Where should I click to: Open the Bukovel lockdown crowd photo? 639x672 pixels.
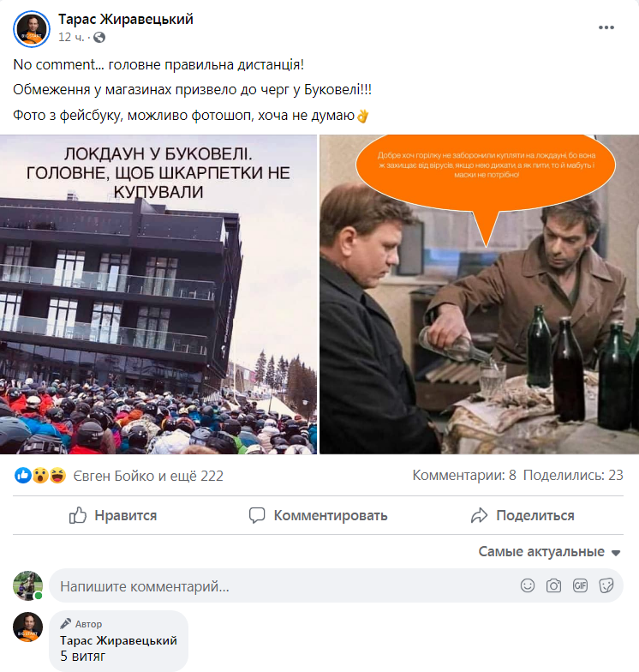point(158,295)
